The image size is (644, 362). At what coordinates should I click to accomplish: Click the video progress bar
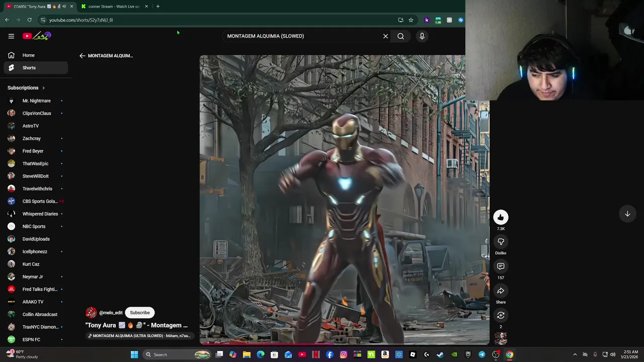point(345,344)
